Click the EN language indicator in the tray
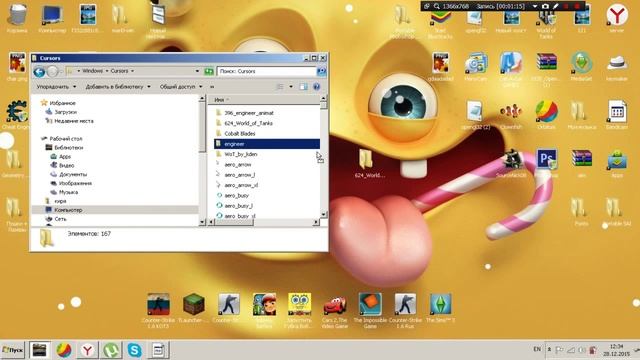 (537, 349)
